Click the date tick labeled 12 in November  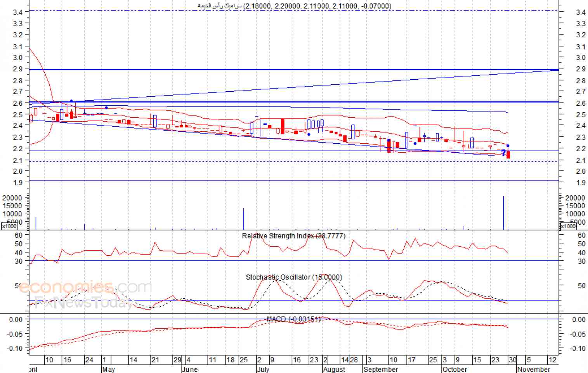[552, 360]
